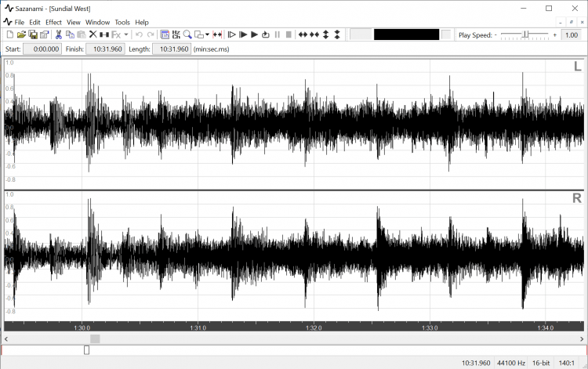The image size is (588, 369).
Task: Click the Save icon in toolbar
Action: pos(33,34)
